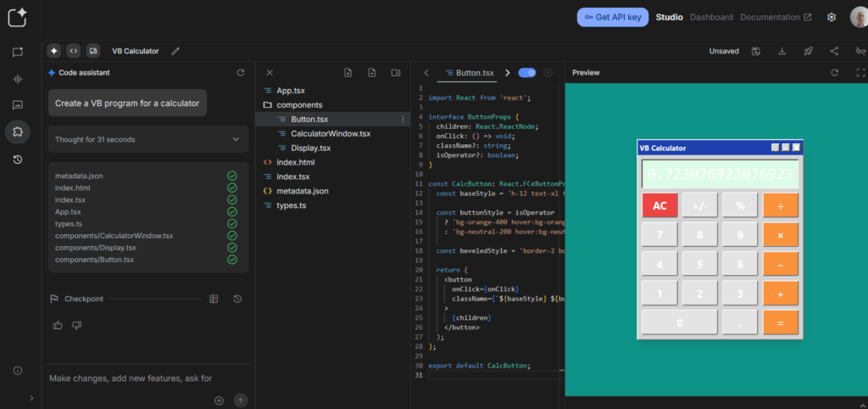
Task: Collapse the components folder
Action: [x=299, y=104]
